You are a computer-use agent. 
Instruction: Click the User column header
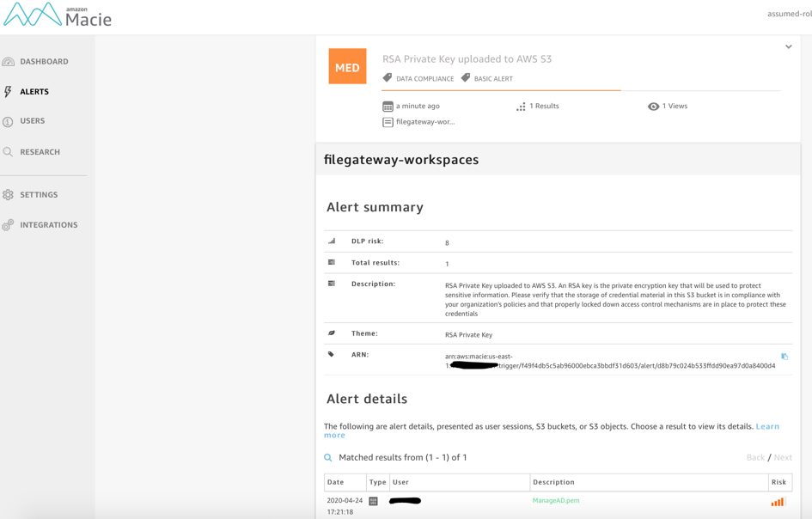[x=400, y=482]
